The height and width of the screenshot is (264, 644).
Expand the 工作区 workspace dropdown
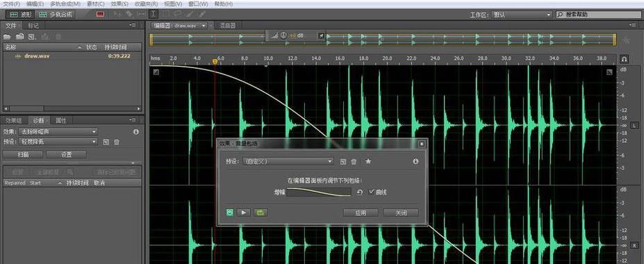[522, 15]
